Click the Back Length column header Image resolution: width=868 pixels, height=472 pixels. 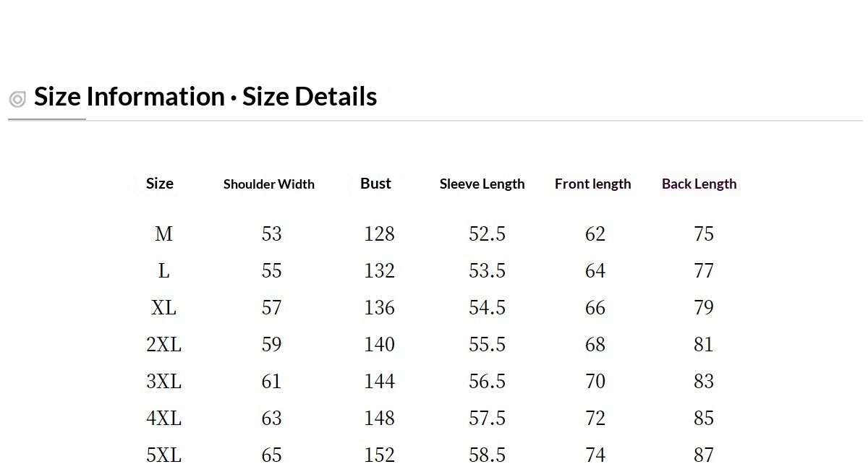[x=699, y=184]
